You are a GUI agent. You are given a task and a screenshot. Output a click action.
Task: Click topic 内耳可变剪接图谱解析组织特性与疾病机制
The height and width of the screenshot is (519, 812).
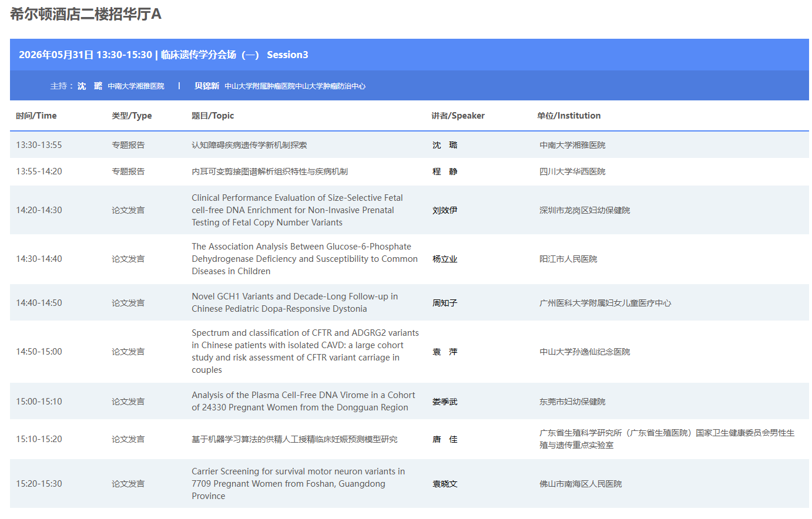point(270,171)
